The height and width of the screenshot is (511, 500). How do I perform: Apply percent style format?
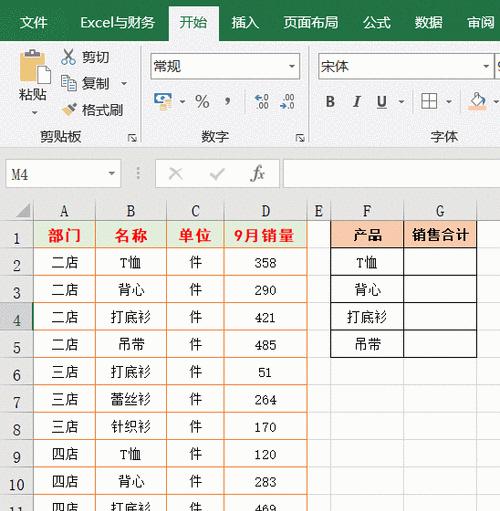point(202,101)
